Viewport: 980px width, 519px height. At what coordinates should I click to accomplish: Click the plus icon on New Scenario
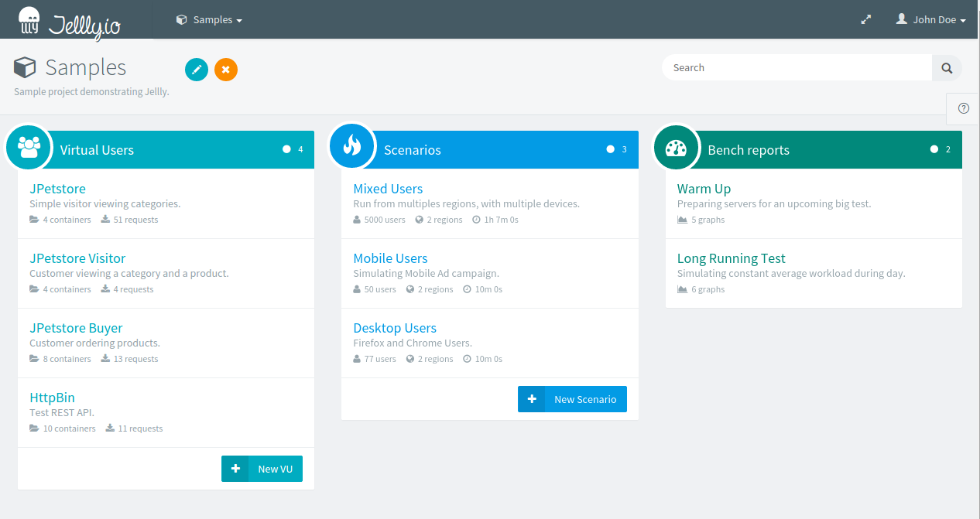pos(531,399)
